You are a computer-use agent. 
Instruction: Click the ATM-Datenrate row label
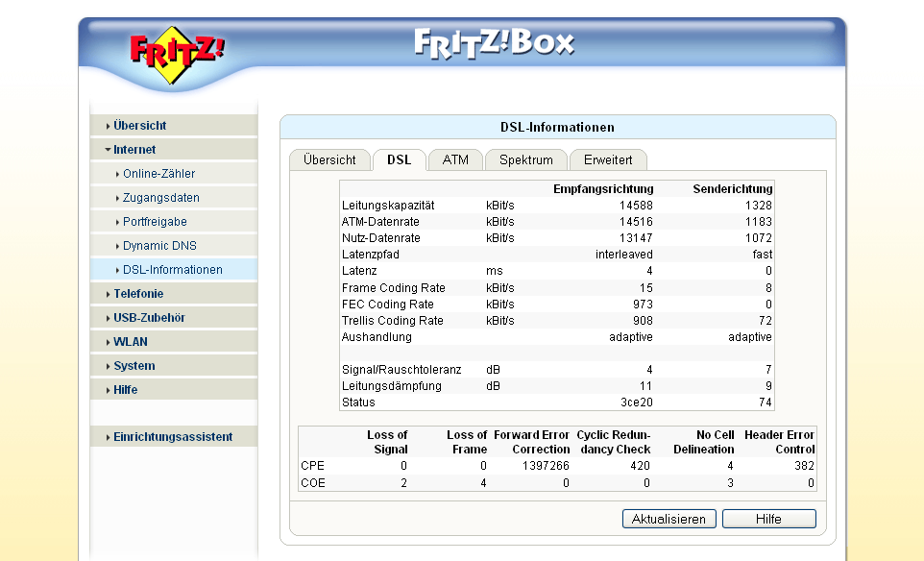coord(380,222)
